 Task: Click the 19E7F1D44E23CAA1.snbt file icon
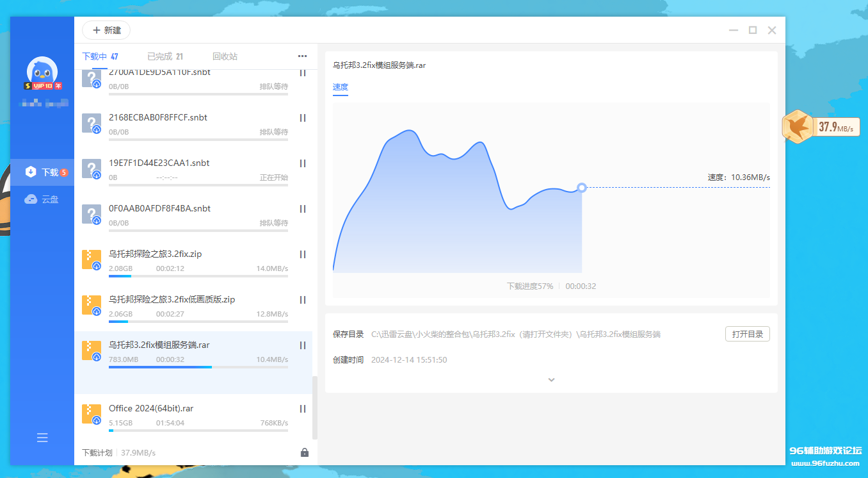click(x=92, y=169)
